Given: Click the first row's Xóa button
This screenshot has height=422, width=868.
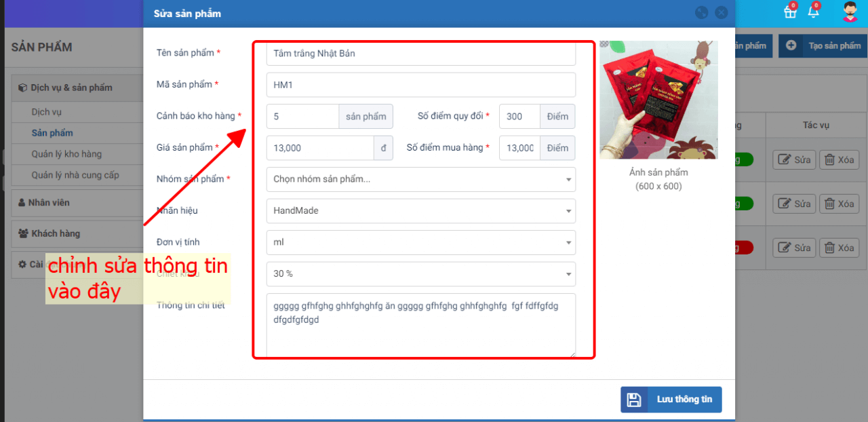Looking at the screenshot, I should pyautogui.click(x=839, y=160).
